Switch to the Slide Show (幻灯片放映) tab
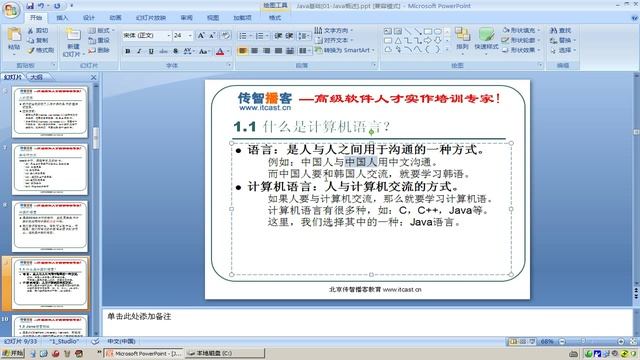 tap(151, 18)
